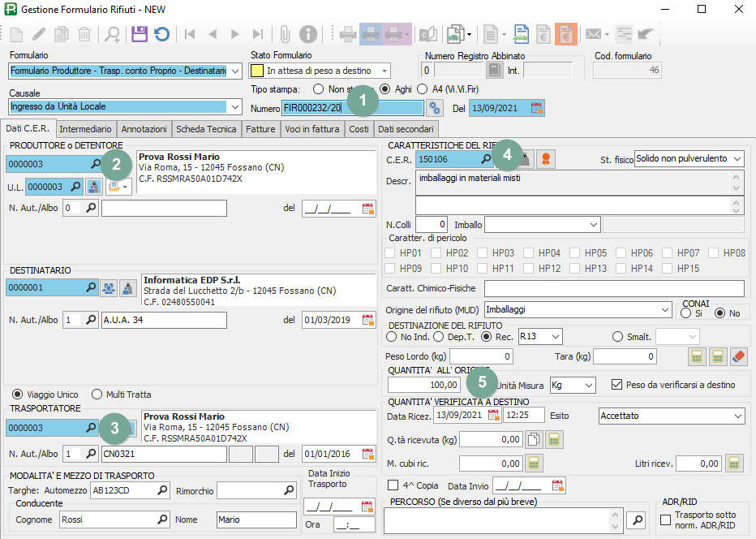The image size is (756, 539).
Task: Open the Scheda Tecnica tab
Action: click(206, 129)
